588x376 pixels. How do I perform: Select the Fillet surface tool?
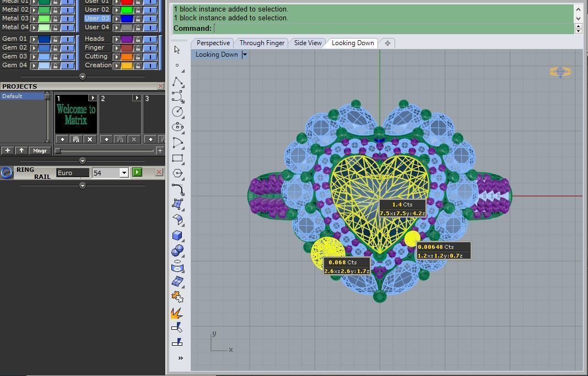point(177,220)
